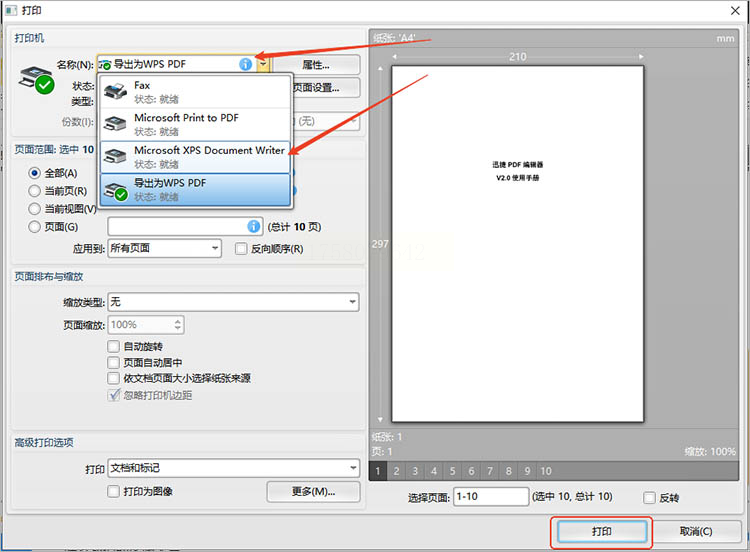Click the 选择页面 input field
This screenshot has height=552, width=750.
pos(491,497)
